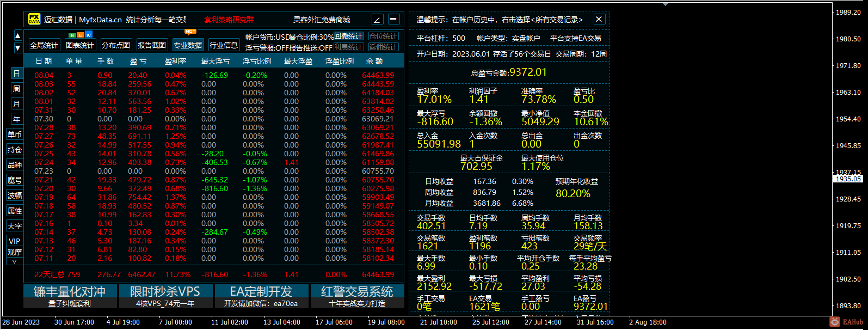Open the 行业信息 tab
The image size is (868, 330).
(224, 45)
